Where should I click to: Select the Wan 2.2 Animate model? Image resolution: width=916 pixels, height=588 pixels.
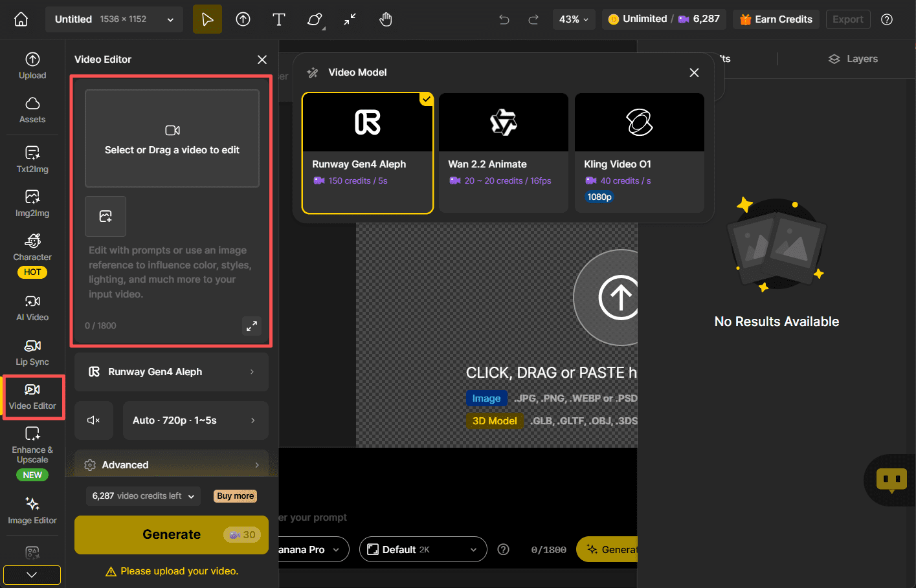pyautogui.click(x=503, y=153)
